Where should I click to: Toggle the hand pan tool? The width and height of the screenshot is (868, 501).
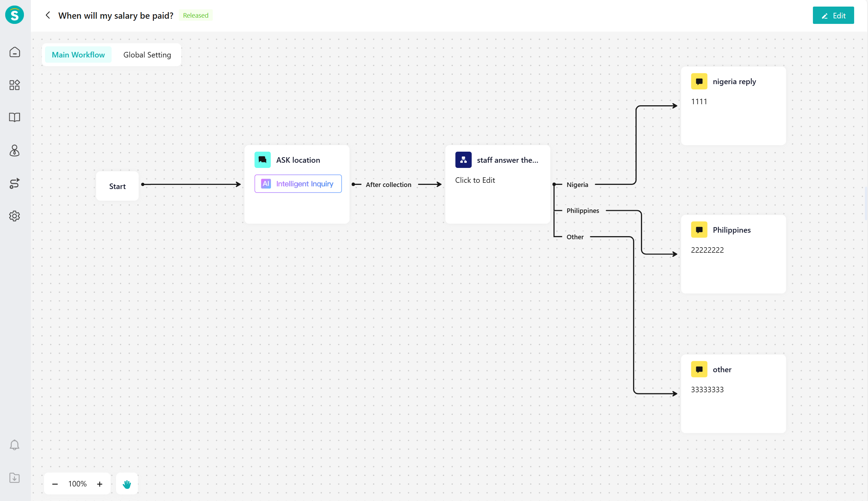(x=127, y=484)
